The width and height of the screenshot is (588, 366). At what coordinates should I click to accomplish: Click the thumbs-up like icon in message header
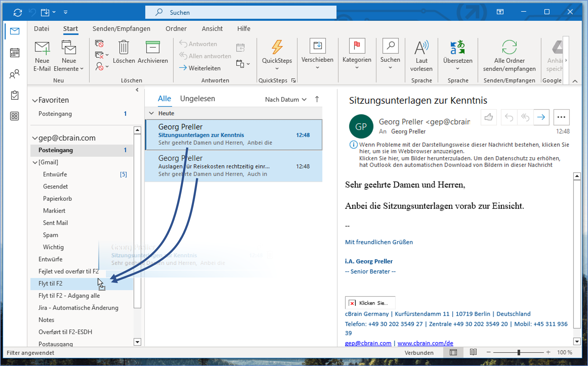[489, 117]
